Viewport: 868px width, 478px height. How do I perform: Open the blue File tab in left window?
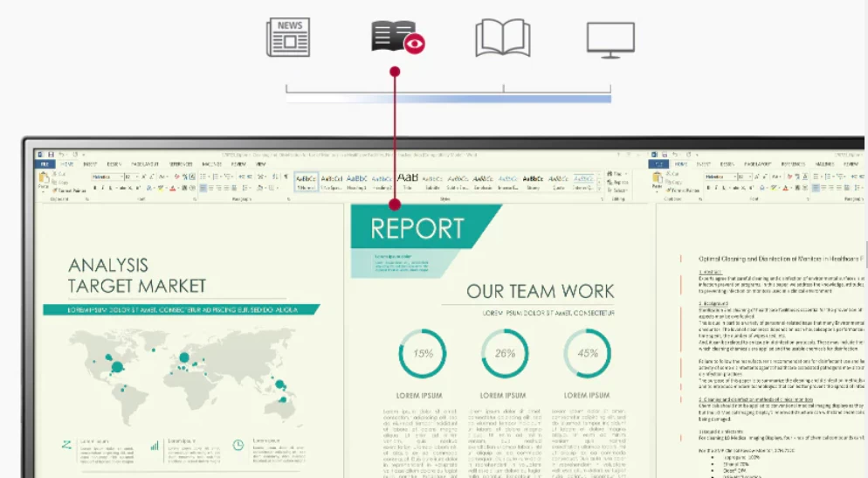(x=44, y=164)
